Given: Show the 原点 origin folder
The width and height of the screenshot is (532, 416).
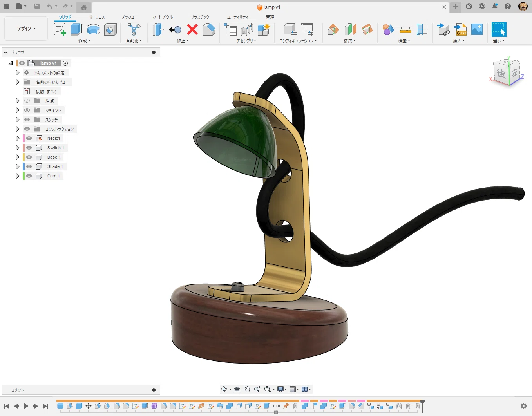Looking at the screenshot, I should [x=27, y=101].
